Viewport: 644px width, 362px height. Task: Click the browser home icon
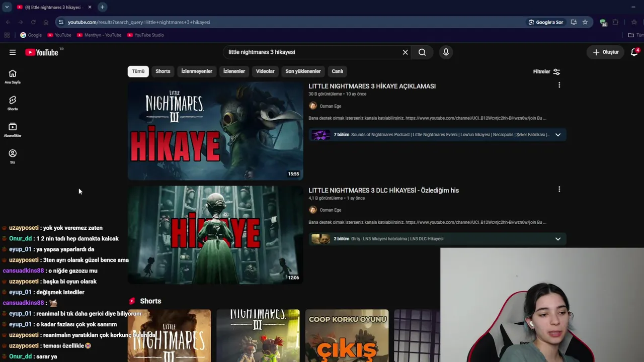coord(46,22)
